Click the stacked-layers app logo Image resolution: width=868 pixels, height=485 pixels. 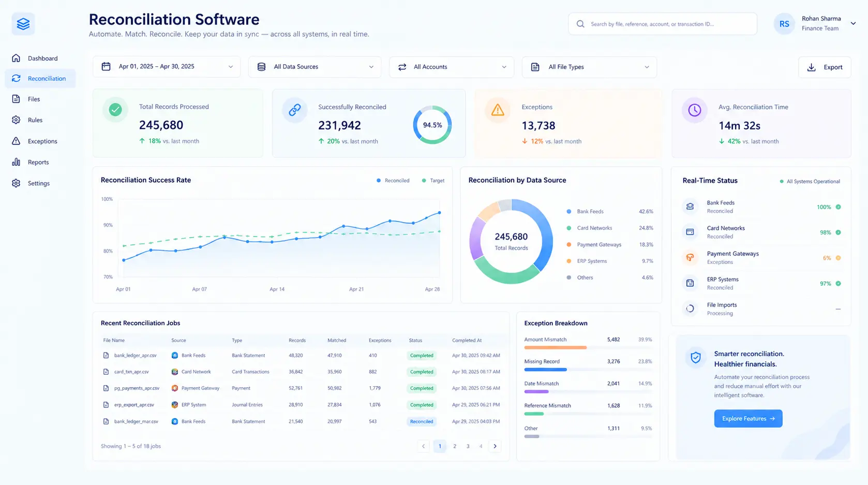[x=23, y=24]
